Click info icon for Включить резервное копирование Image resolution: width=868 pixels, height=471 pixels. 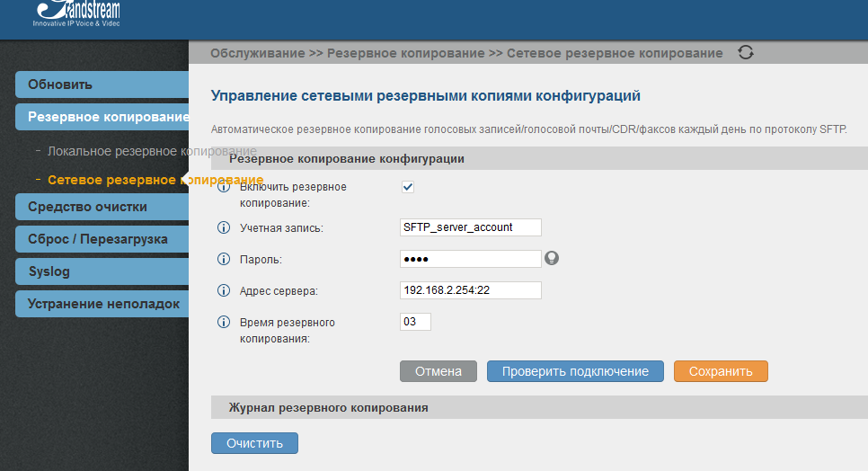(x=224, y=187)
